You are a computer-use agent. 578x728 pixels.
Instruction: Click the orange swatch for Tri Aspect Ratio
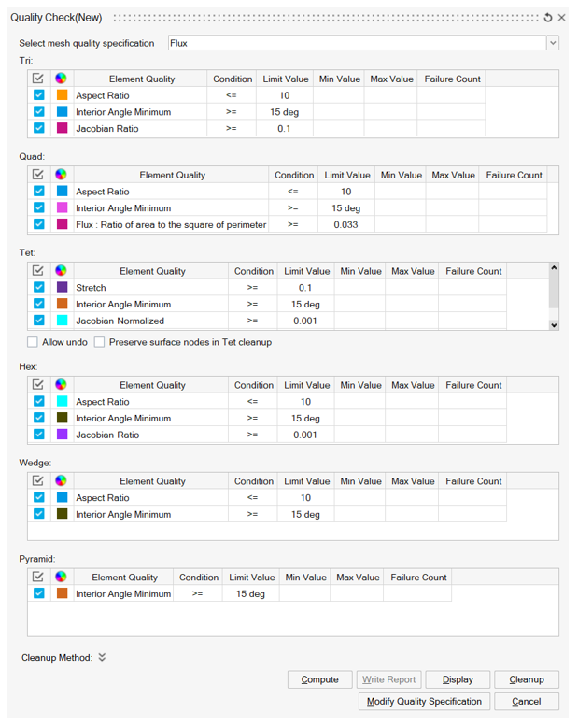[x=62, y=95]
